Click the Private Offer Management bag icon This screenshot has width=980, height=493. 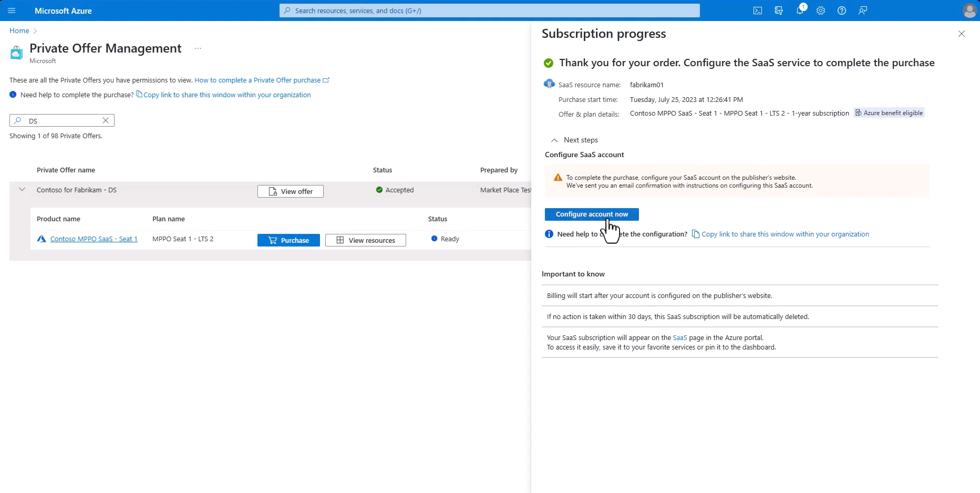point(17,53)
